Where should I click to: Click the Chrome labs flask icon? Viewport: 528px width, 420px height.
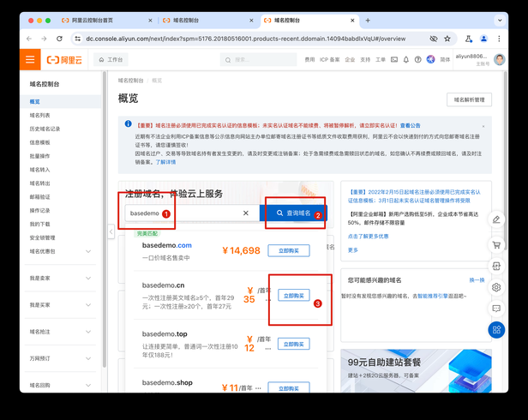(468, 39)
